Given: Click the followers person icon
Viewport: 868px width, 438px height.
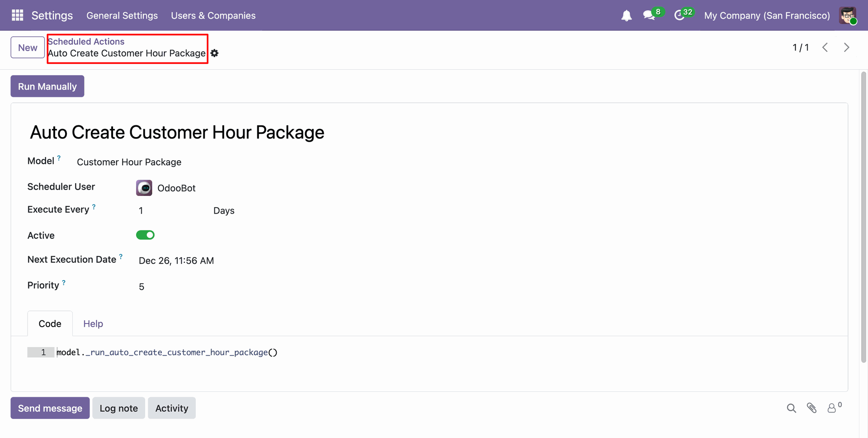Looking at the screenshot, I should (832, 408).
